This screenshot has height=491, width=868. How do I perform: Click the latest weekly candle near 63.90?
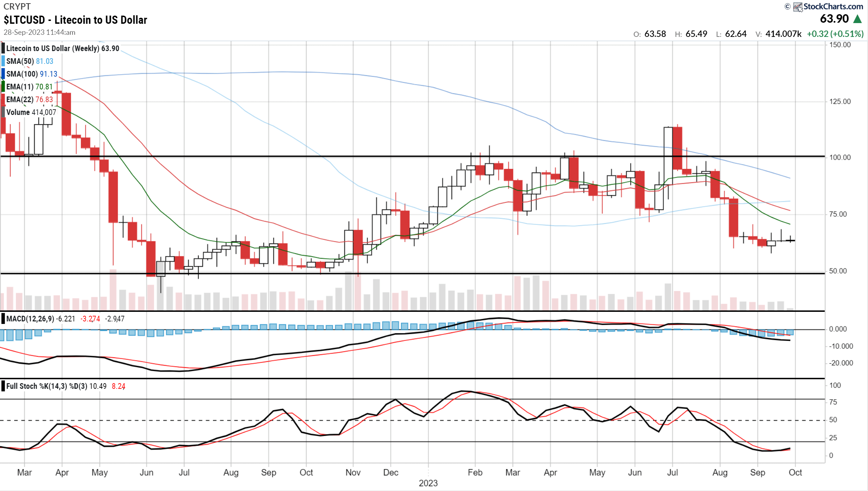point(790,240)
